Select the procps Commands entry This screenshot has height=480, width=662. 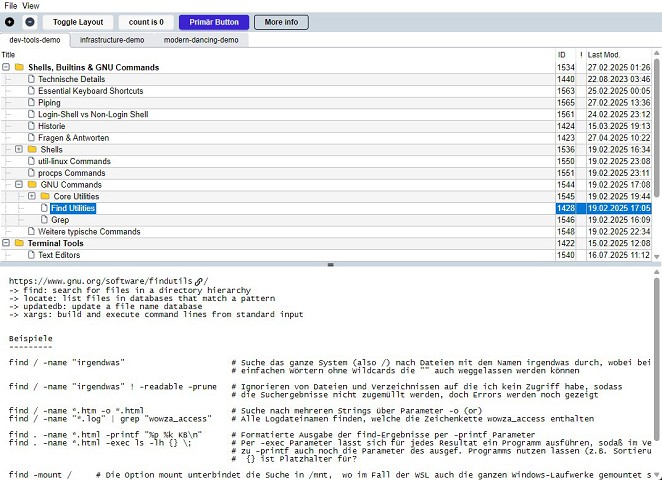coord(71,173)
